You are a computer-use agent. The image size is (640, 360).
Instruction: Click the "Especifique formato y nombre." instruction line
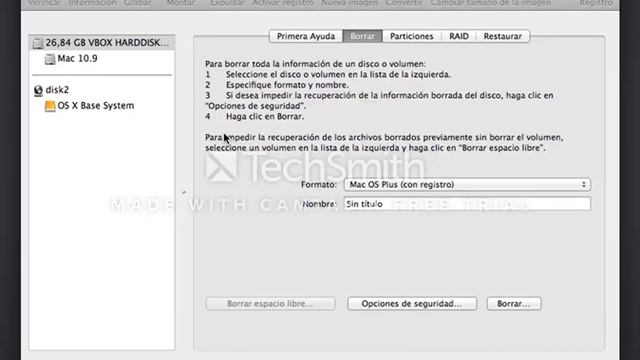click(x=277, y=85)
